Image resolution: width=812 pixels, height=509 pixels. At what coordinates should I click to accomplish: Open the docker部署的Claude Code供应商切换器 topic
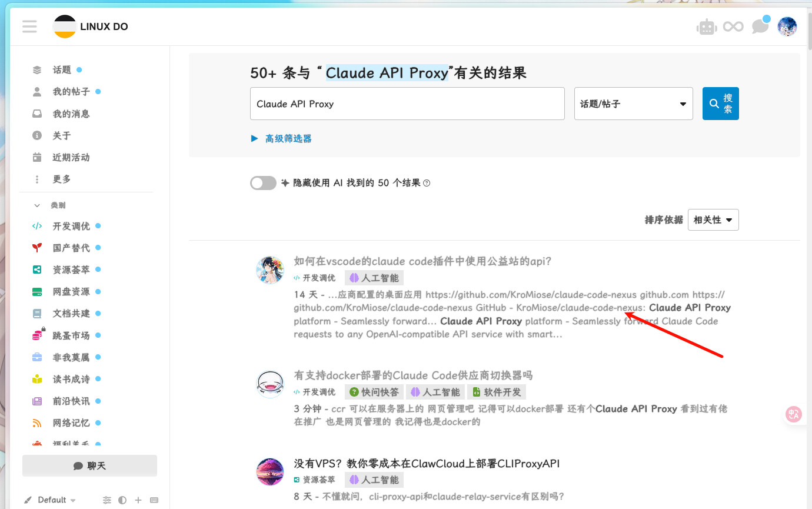click(413, 375)
